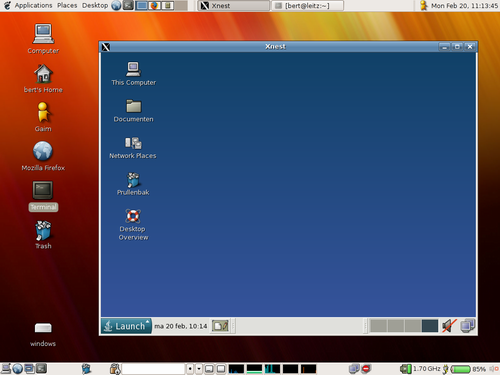
Task: Select This Computer icon in Xnest
Action: click(133, 74)
